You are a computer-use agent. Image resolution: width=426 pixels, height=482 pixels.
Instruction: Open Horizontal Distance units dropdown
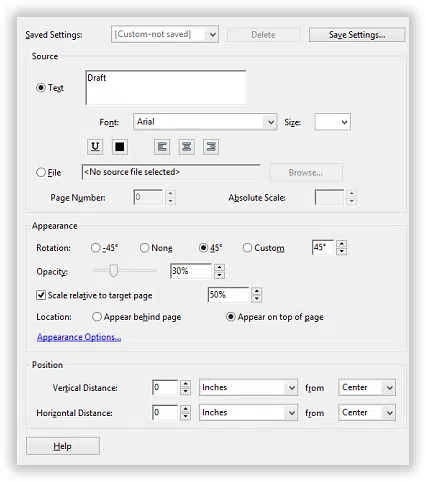tap(248, 413)
